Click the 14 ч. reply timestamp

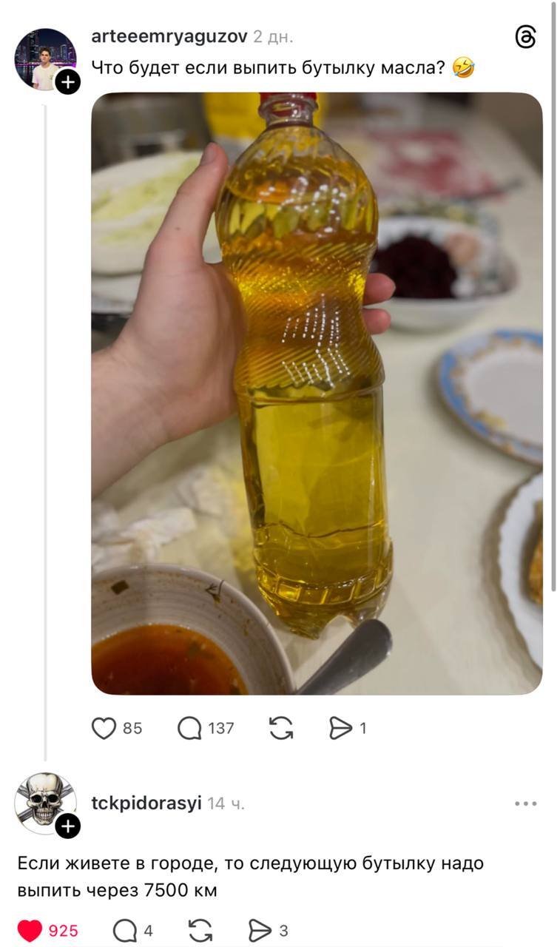(226, 803)
